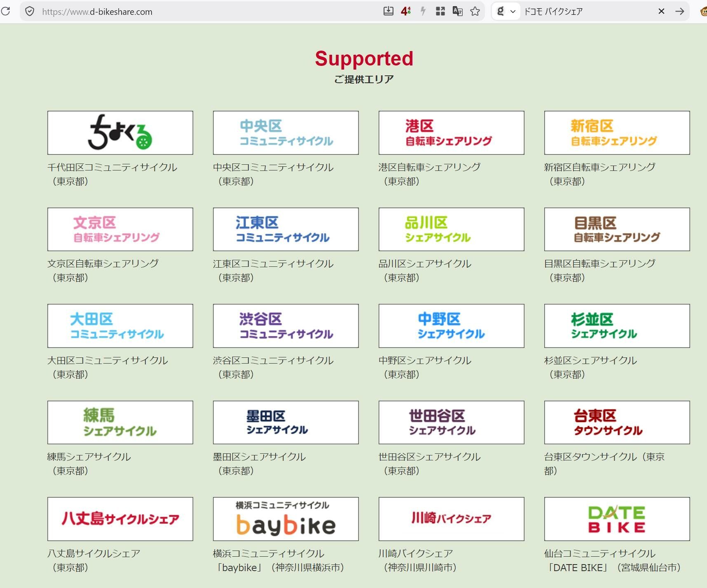
Task: Open the DATE BIKE logo tile
Action: tap(617, 519)
